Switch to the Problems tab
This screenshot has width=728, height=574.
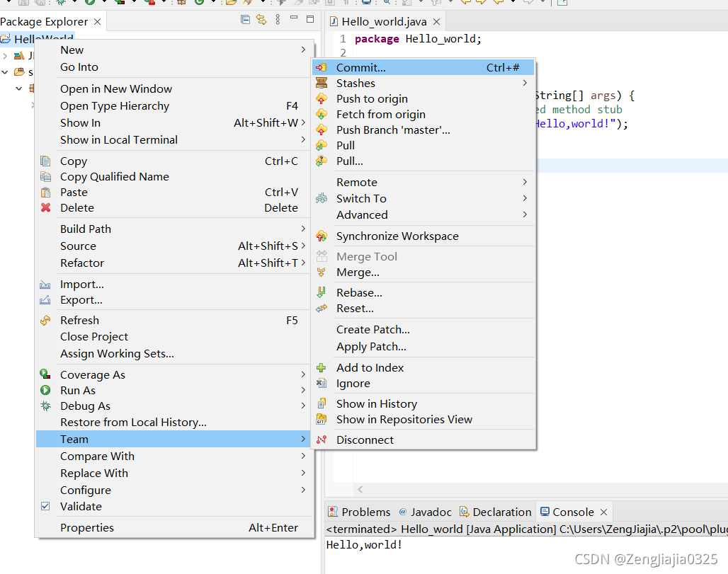click(x=359, y=512)
